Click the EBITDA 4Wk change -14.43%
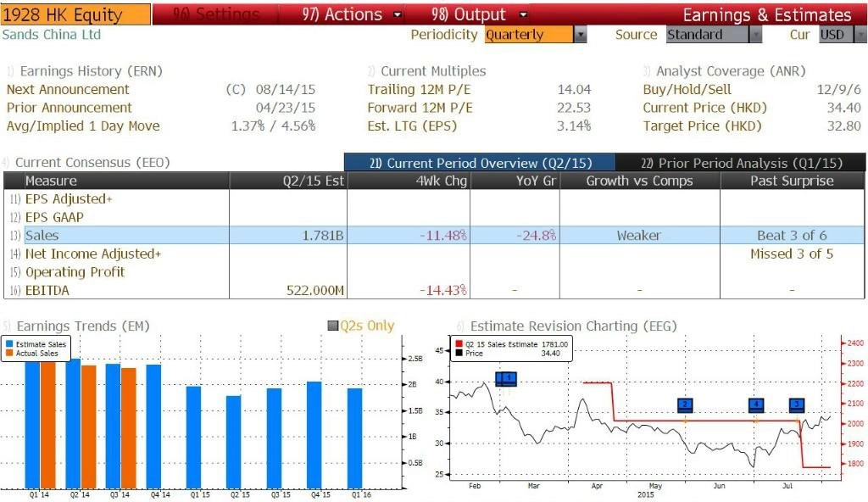 pos(442,290)
